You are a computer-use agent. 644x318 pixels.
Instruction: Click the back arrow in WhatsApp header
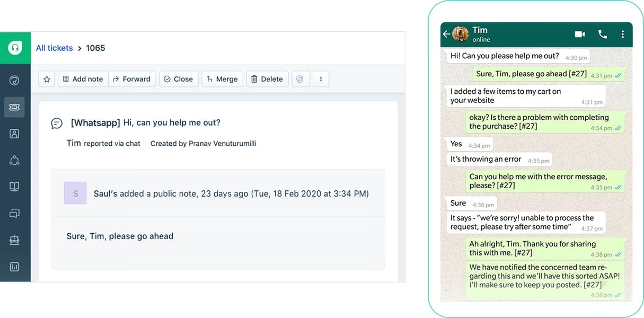pyautogui.click(x=447, y=34)
